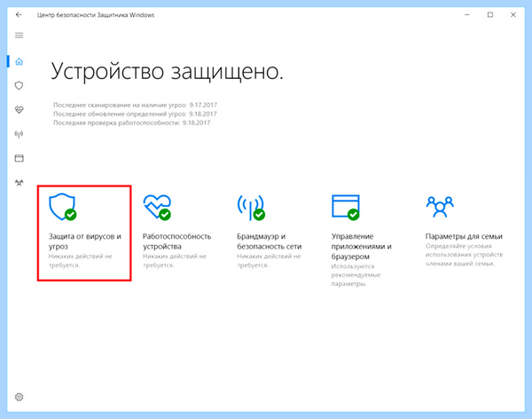Click "Последнее обновление определений угроз" line

coord(135,114)
